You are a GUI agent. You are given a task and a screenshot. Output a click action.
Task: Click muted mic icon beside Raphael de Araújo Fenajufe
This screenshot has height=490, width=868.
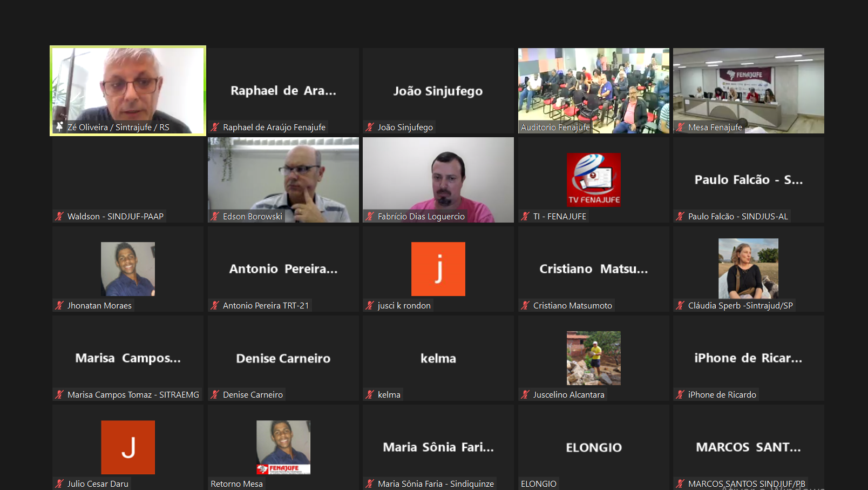pyautogui.click(x=215, y=127)
